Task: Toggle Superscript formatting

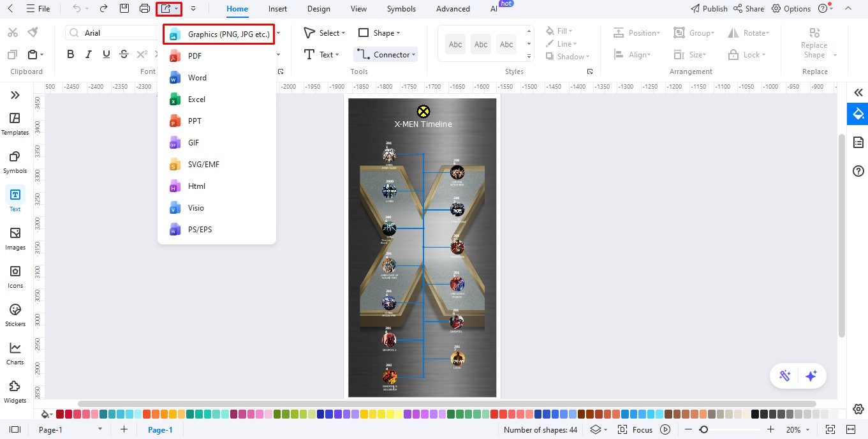Action: [x=142, y=55]
